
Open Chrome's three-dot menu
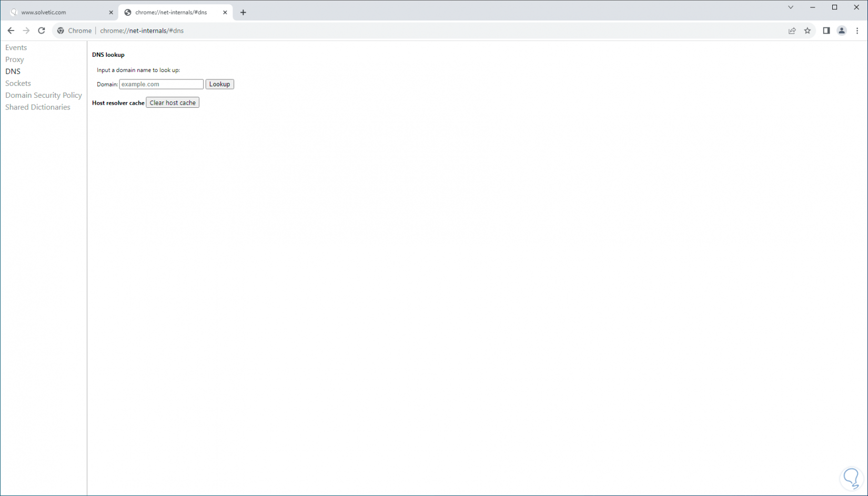pos(857,31)
